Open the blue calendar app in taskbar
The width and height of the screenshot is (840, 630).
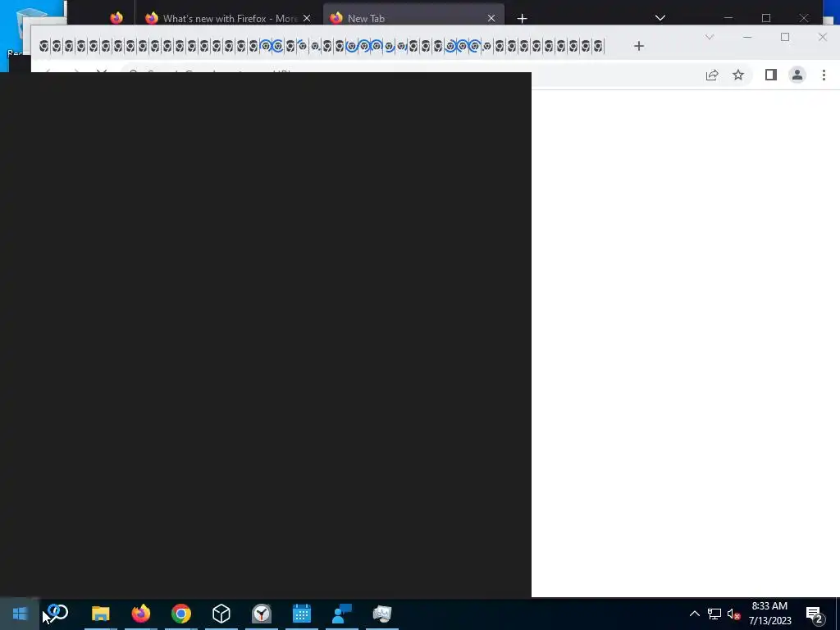click(302, 614)
